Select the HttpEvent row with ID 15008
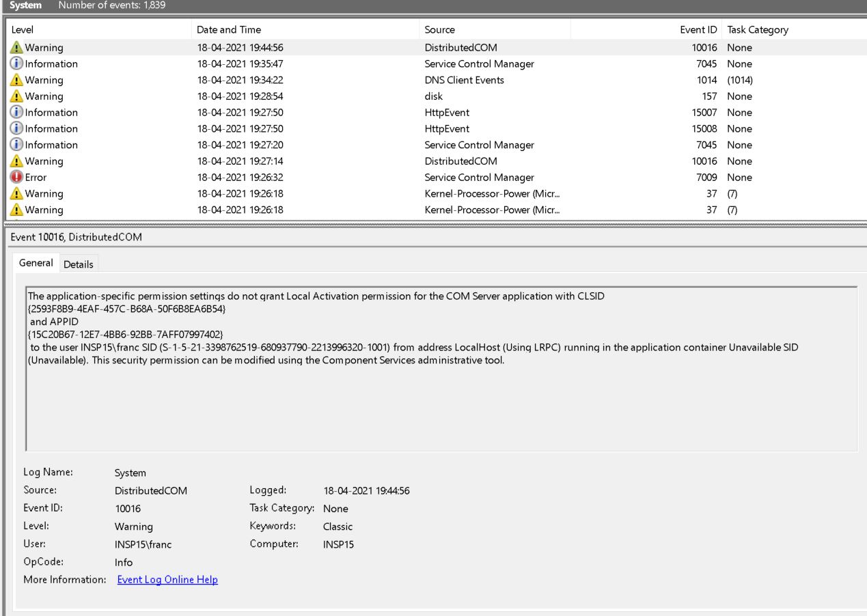 pos(436,129)
